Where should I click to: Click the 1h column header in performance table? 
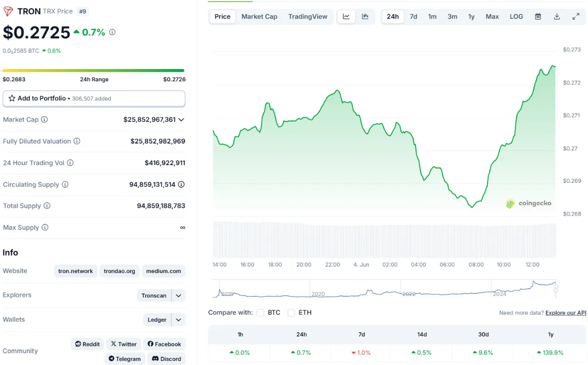(x=240, y=334)
